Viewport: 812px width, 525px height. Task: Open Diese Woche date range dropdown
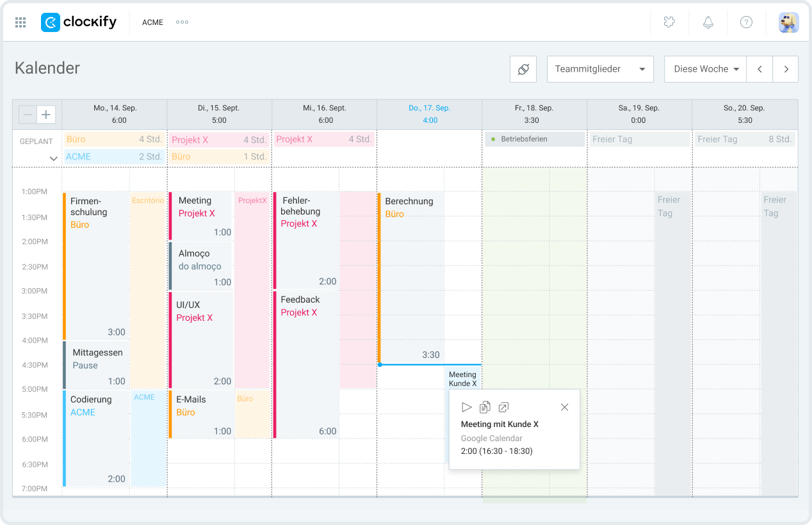706,69
